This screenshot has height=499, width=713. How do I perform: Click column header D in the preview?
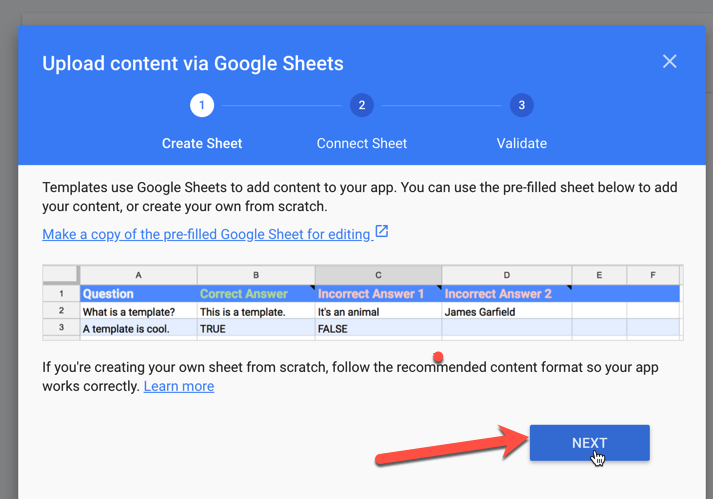click(x=507, y=275)
